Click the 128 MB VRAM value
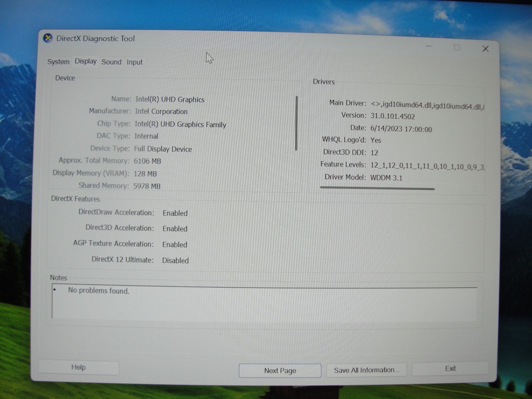The width and height of the screenshot is (532, 399). [145, 174]
